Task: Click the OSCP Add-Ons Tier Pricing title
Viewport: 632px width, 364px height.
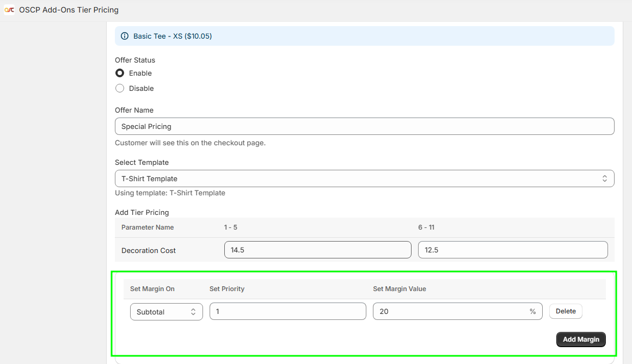Action: coord(69,10)
